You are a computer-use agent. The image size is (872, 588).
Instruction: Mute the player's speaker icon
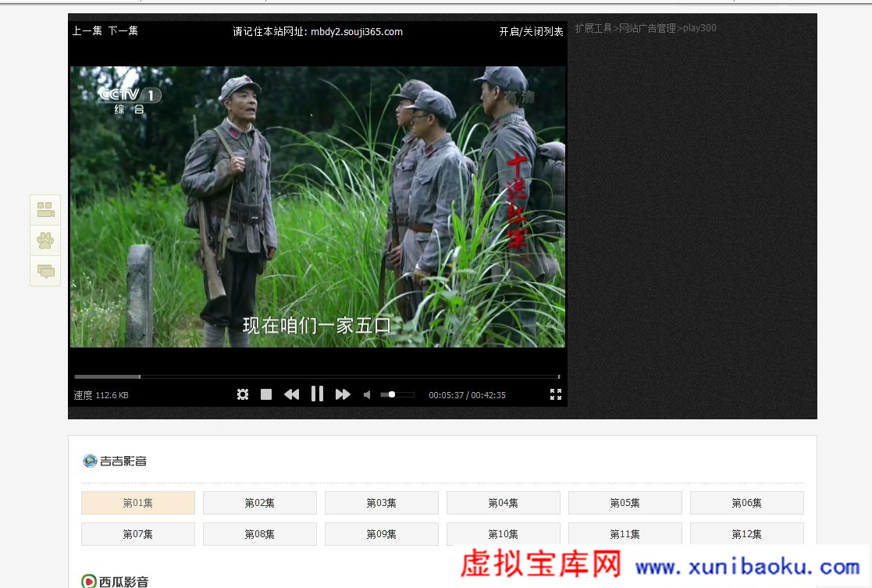coord(367,394)
